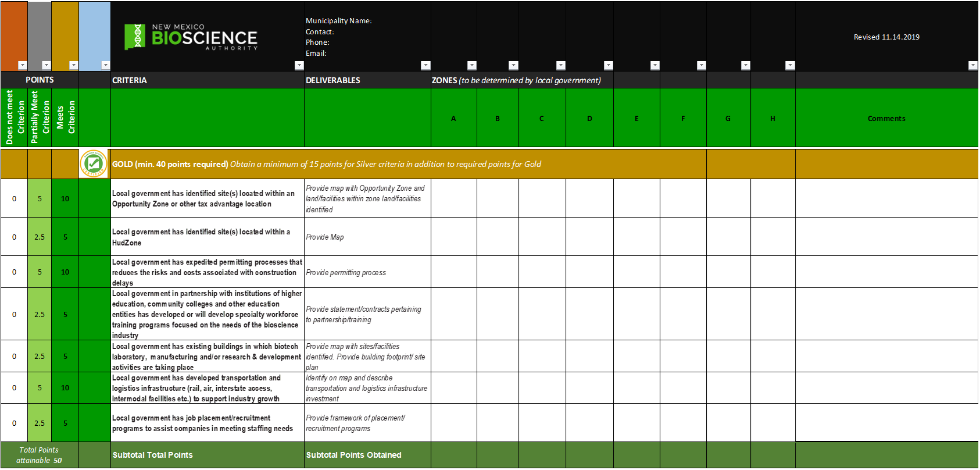
Task: Open filter arrow above zone E column
Action: 654,65
